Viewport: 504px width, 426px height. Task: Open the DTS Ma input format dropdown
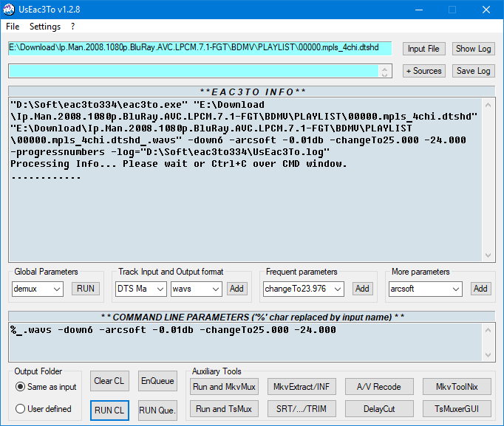tap(141, 289)
